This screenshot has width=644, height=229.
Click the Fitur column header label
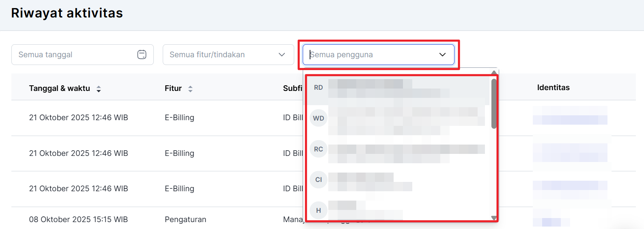[x=173, y=89]
